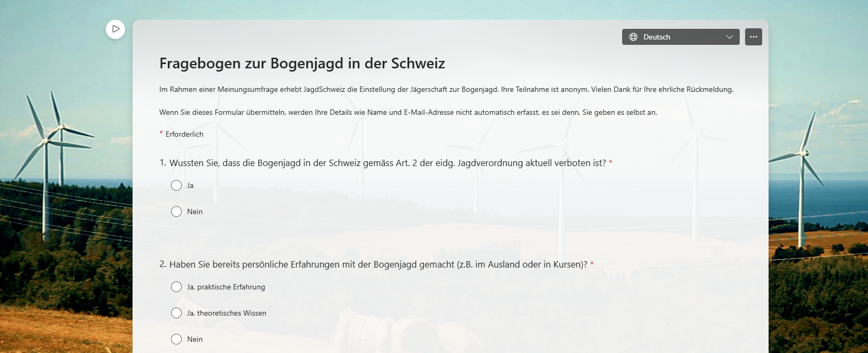Click the globe icon in language selector
This screenshot has height=353, width=868.
point(633,37)
